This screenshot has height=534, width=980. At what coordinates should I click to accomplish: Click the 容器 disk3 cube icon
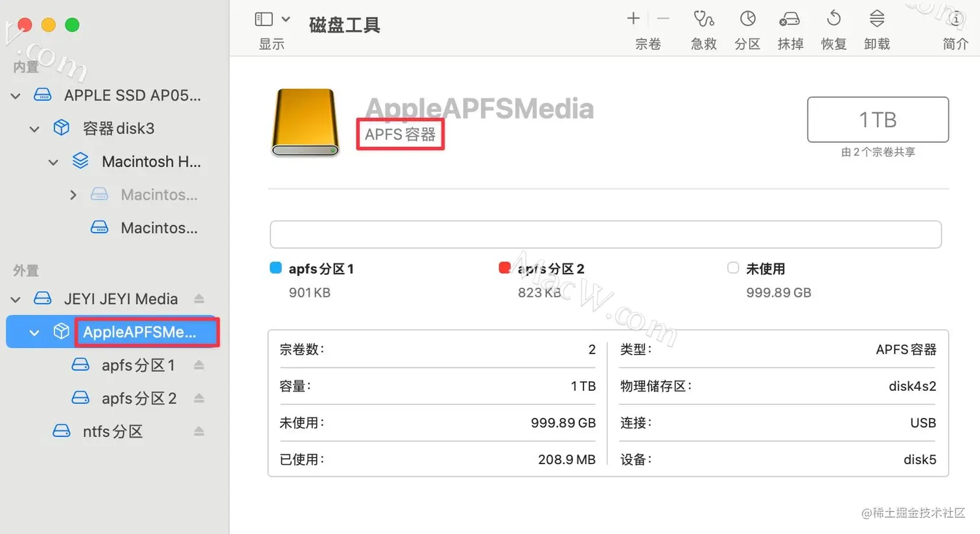coord(62,128)
